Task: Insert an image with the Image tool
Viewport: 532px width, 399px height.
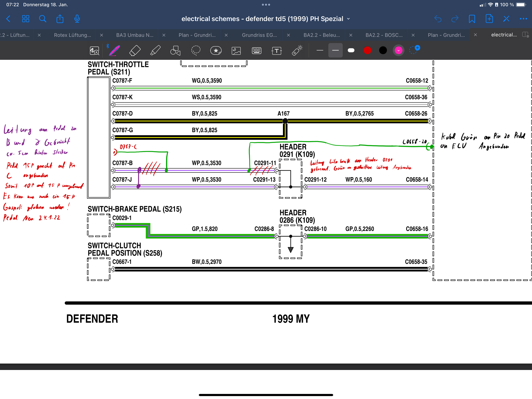Action: tap(236, 50)
